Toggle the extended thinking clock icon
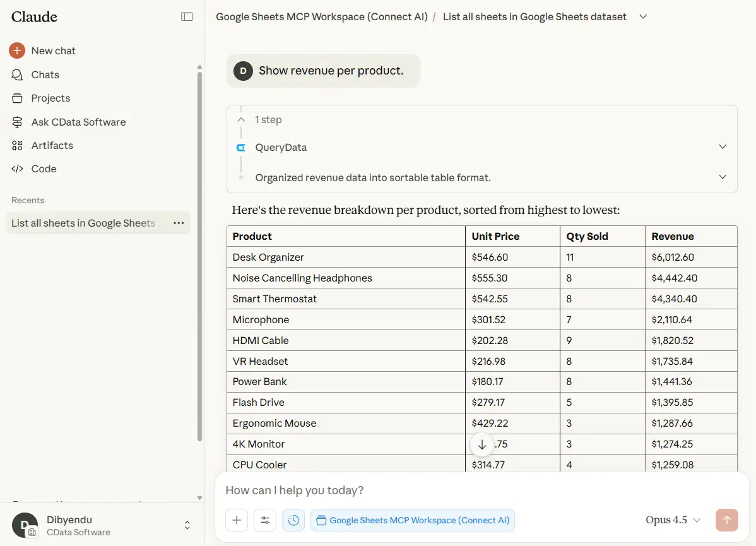Screen dimensions: 756x546 (293, 520)
